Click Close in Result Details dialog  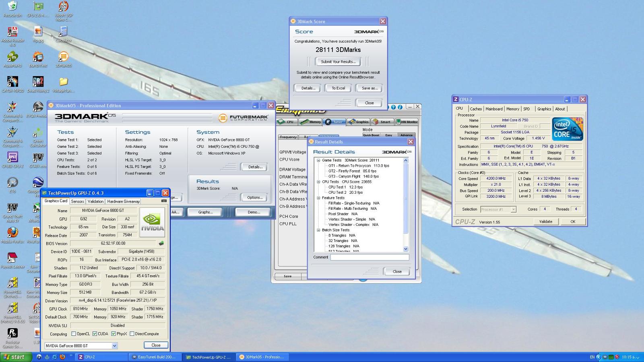click(397, 271)
